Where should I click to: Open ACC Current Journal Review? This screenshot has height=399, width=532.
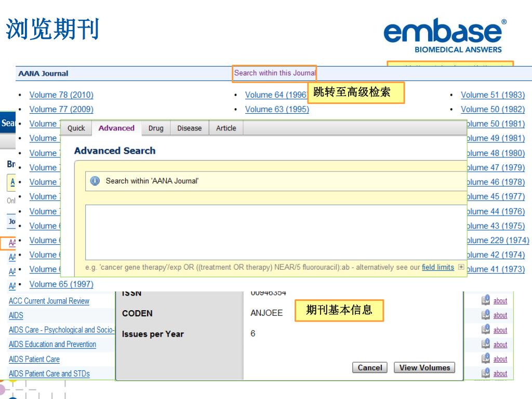click(49, 301)
